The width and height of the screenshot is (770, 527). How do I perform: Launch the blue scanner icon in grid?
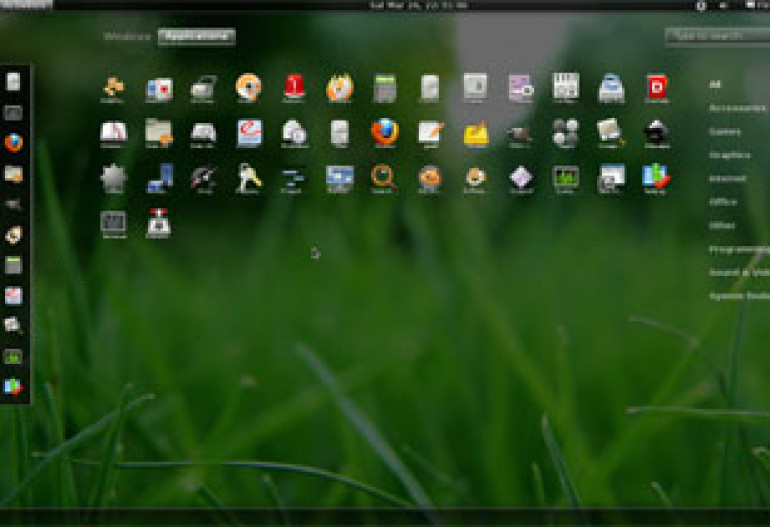pyautogui.click(x=610, y=88)
